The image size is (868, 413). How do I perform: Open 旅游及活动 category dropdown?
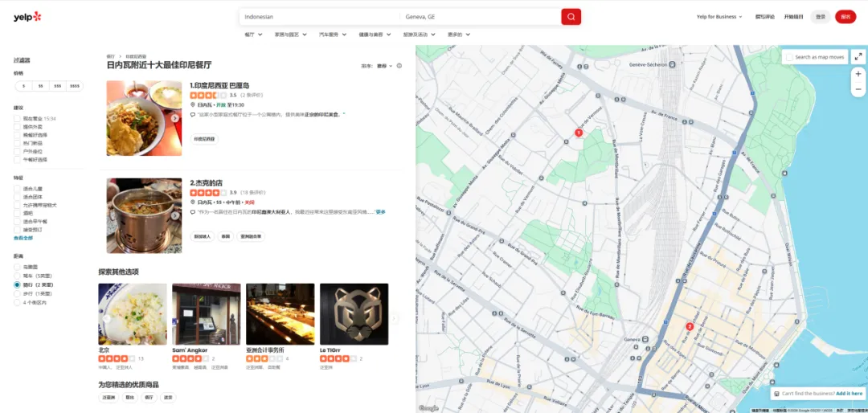(420, 35)
